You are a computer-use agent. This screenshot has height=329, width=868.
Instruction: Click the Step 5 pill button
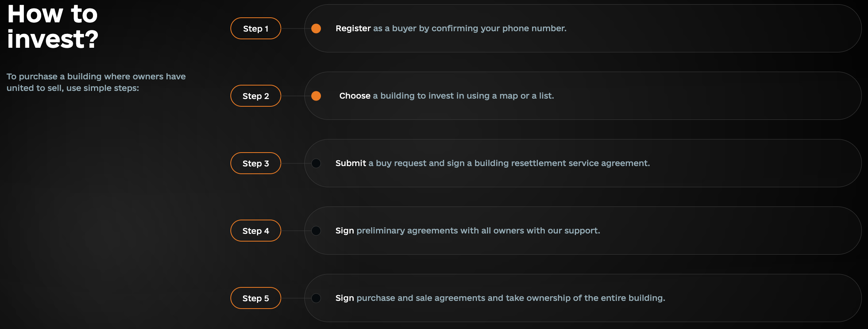(x=256, y=298)
